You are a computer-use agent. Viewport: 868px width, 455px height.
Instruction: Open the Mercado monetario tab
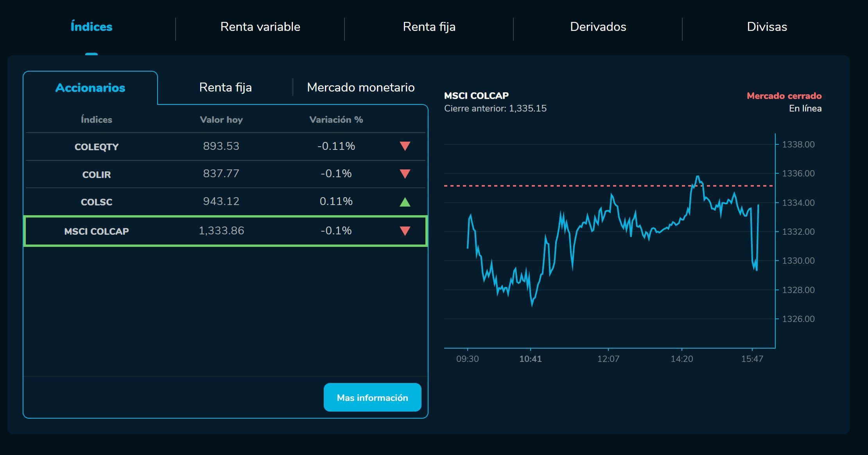point(361,87)
